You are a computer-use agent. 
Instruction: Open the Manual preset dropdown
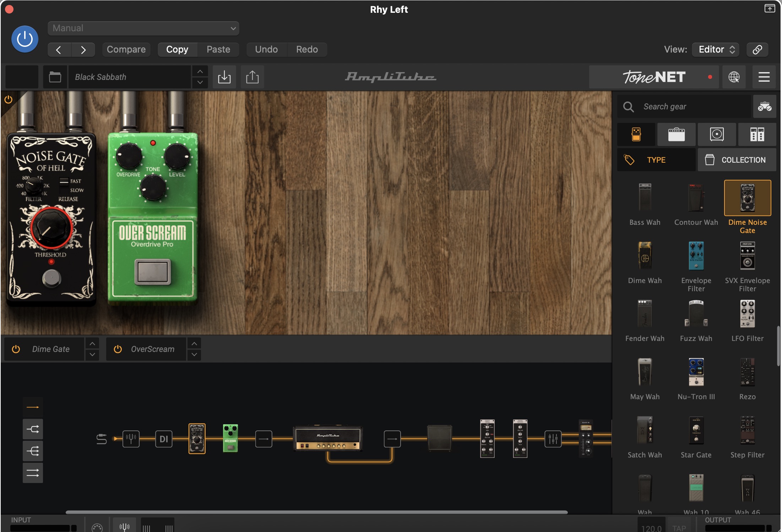pyautogui.click(x=143, y=28)
